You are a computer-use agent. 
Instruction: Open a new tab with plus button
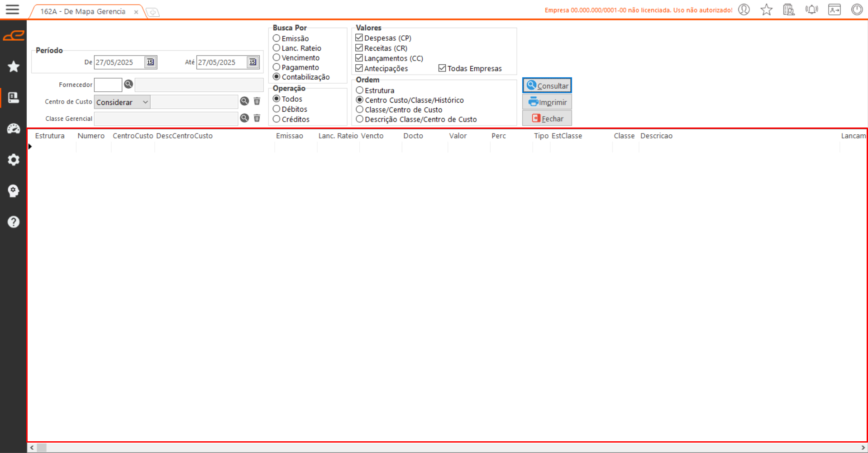(x=153, y=12)
